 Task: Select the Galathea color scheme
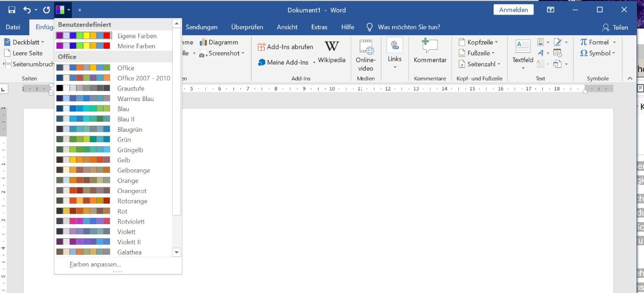coord(113,252)
